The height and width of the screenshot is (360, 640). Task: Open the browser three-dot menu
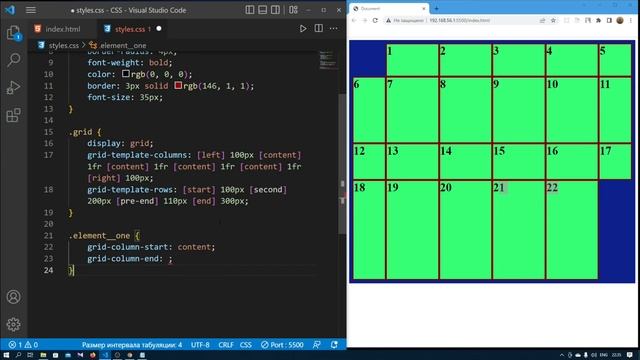tap(631, 20)
